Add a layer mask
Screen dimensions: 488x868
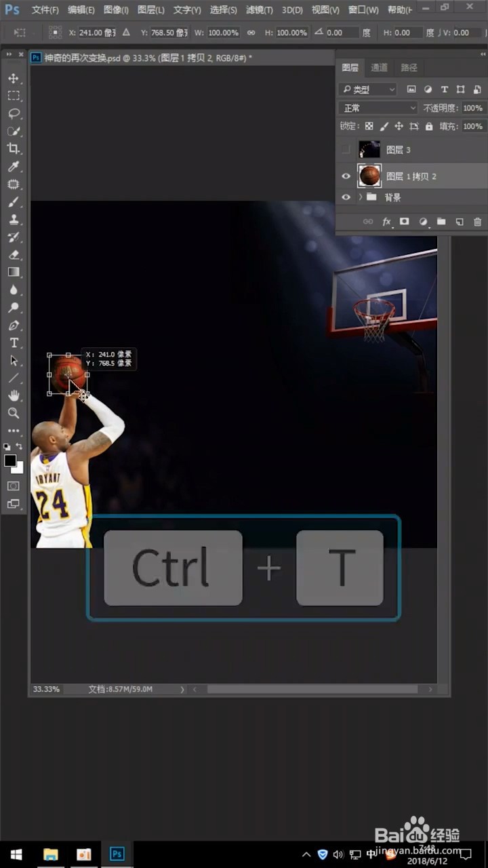(405, 222)
